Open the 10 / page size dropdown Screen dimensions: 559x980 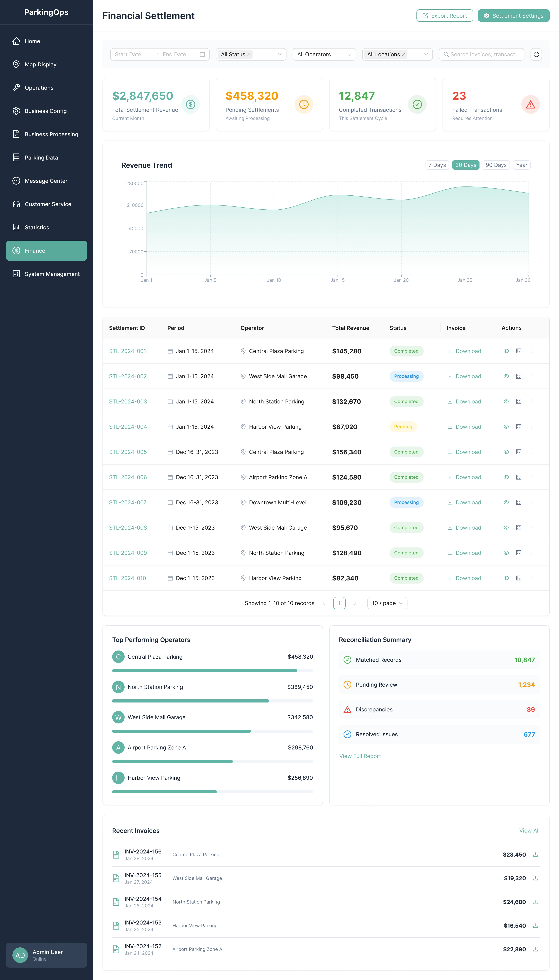(x=387, y=603)
